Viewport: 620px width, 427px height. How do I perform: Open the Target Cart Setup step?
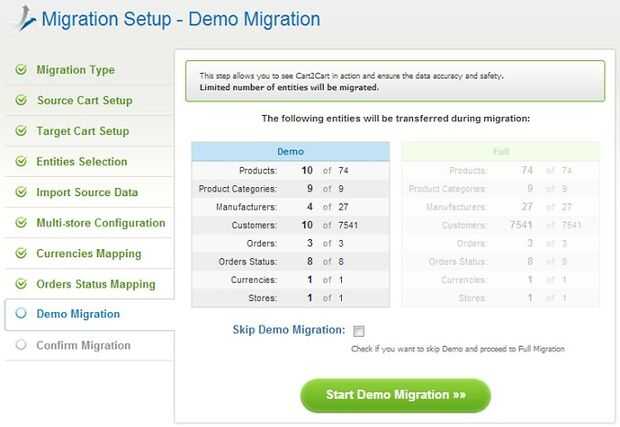[83, 131]
